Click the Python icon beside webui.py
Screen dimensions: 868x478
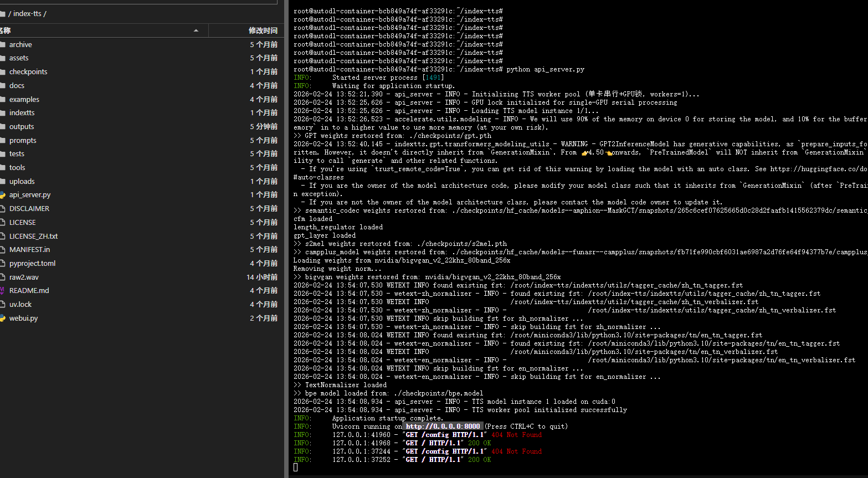coord(2,318)
